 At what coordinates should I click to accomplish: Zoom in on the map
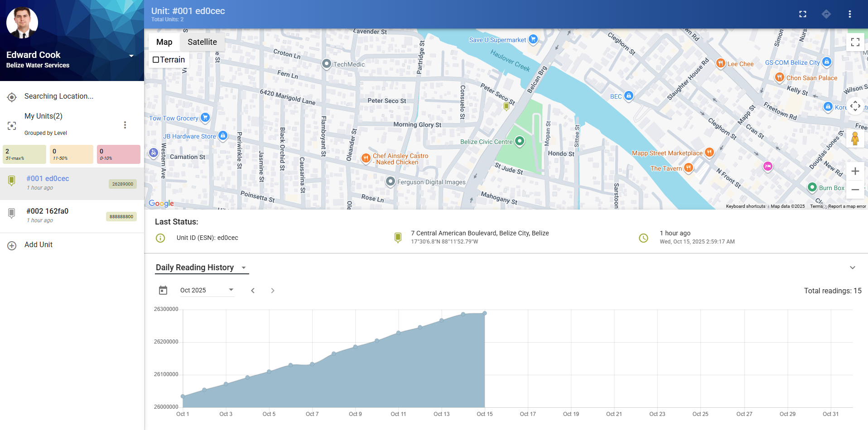855,171
